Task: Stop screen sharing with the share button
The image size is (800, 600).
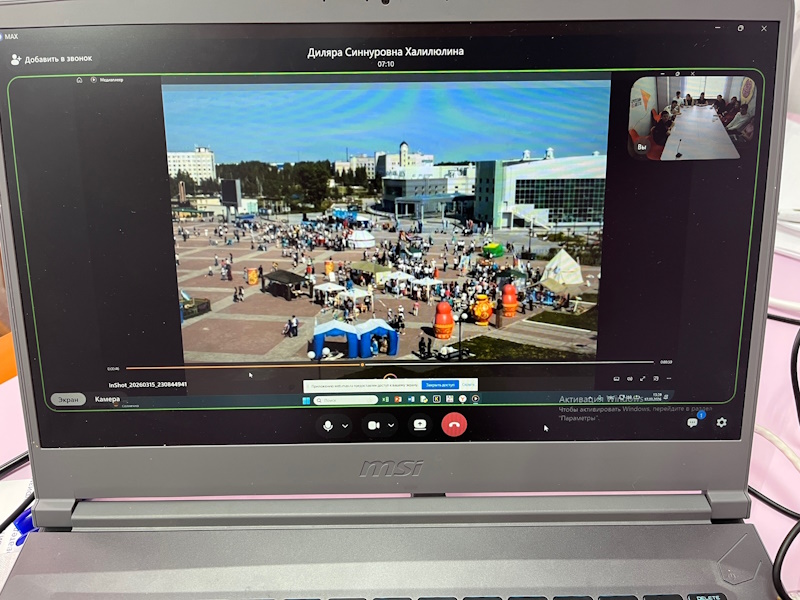Action: [x=420, y=425]
